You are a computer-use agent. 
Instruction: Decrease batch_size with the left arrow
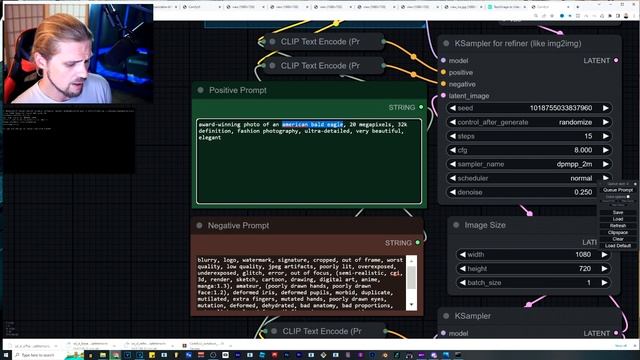pyautogui.click(x=462, y=282)
